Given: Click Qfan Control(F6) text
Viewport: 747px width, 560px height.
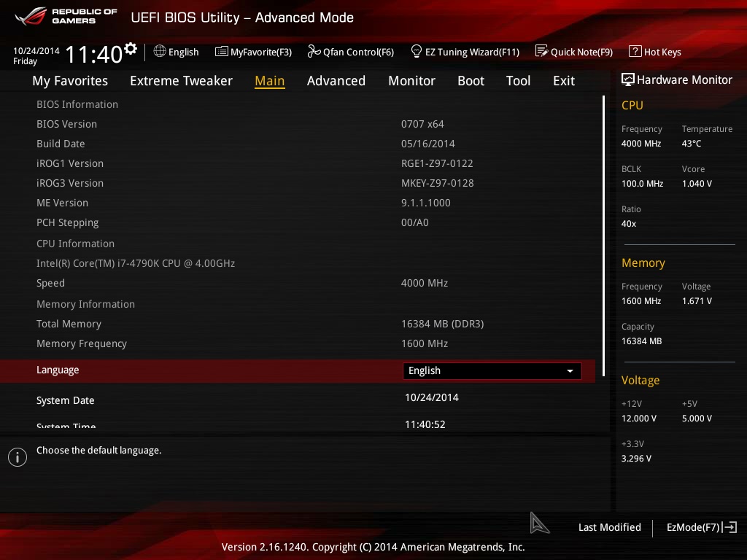Looking at the screenshot, I should [358, 52].
